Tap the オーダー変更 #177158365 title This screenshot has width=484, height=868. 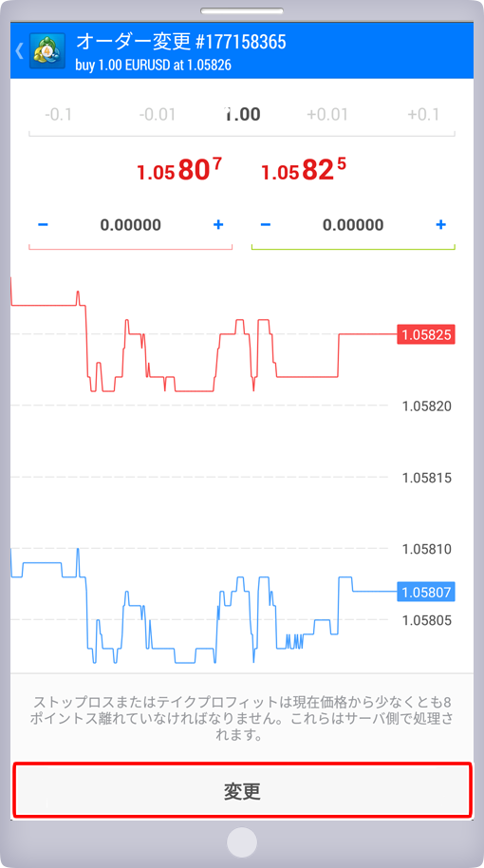click(181, 42)
